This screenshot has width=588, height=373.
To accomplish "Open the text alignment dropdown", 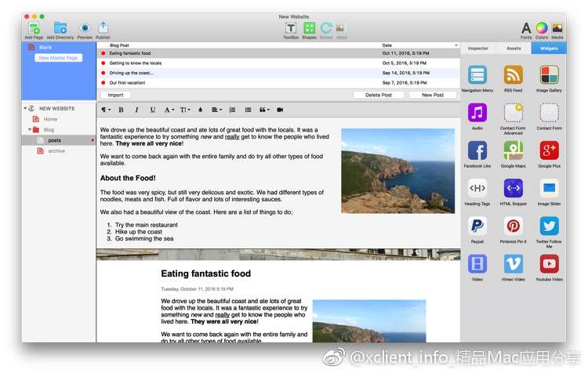I will (216, 110).
